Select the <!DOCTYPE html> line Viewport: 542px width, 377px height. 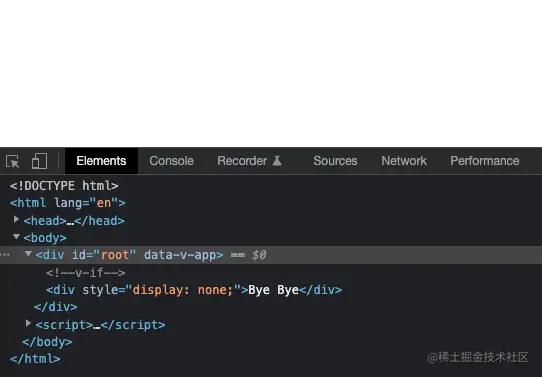(64, 186)
